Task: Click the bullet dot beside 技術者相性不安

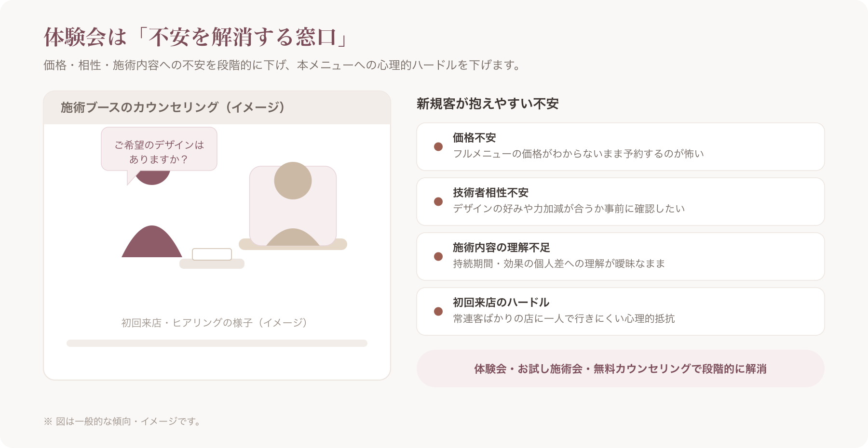Action: (x=438, y=201)
